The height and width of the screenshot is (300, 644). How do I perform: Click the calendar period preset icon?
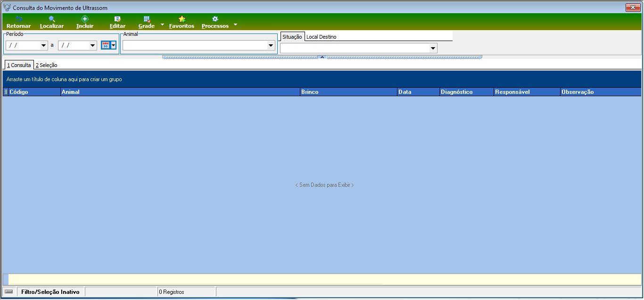(106, 45)
